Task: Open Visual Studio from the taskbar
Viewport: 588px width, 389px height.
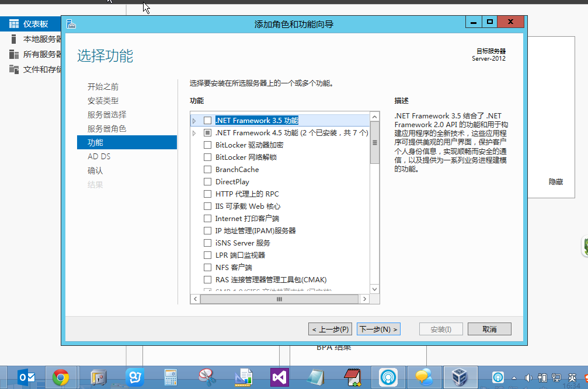Action: tap(279, 377)
